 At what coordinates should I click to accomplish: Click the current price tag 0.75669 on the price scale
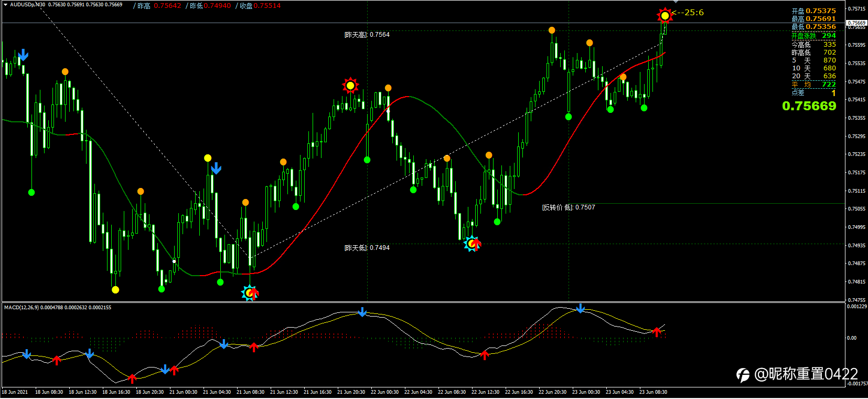(857, 23)
